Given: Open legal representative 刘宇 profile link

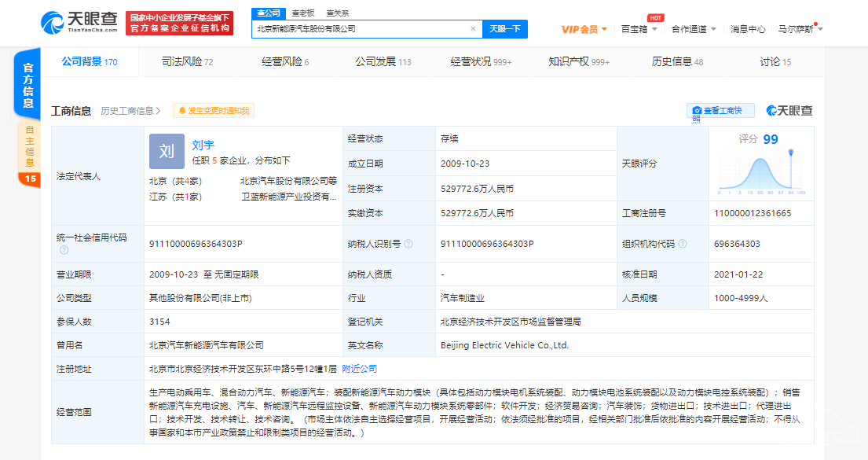Looking at the screenshot, I should pyautogui.click(x=203, y=145).
